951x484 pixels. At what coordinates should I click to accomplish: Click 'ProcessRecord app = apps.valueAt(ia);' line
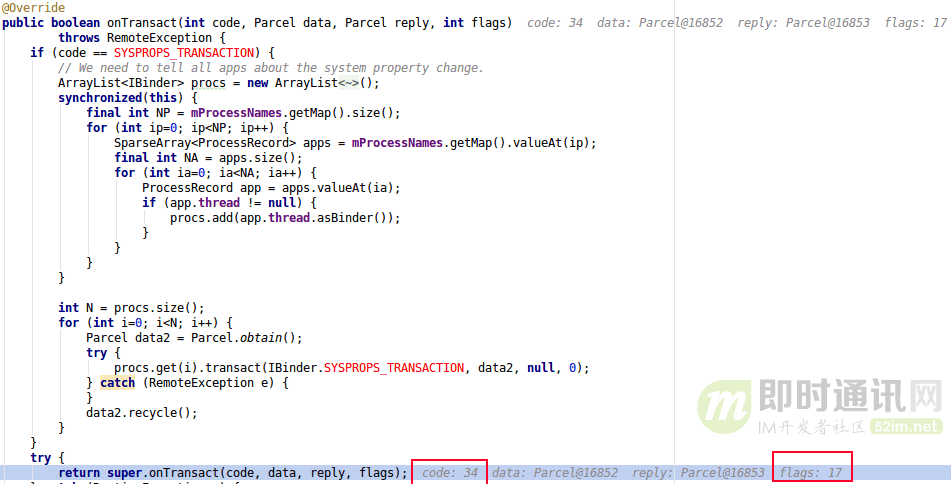point(271,188)
